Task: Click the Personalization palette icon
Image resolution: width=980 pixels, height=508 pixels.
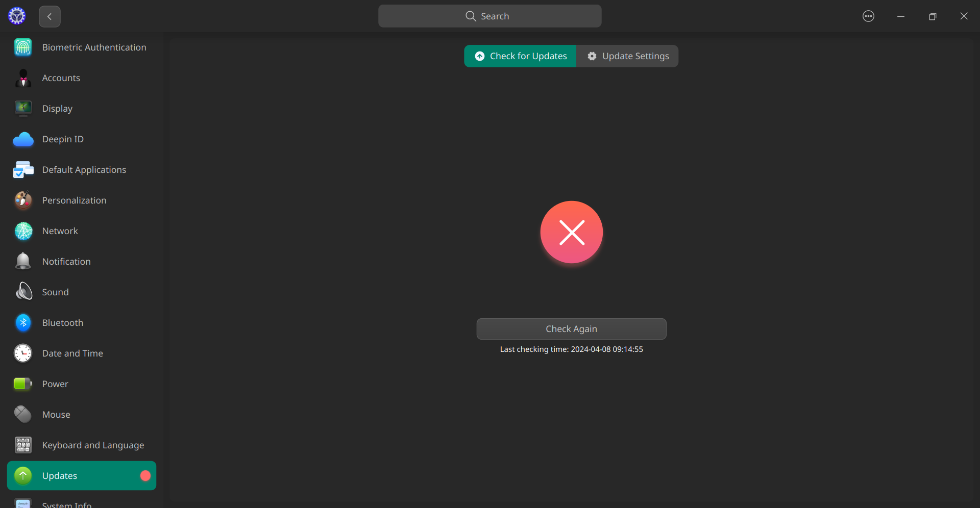Action: click(x=23, y=200)
